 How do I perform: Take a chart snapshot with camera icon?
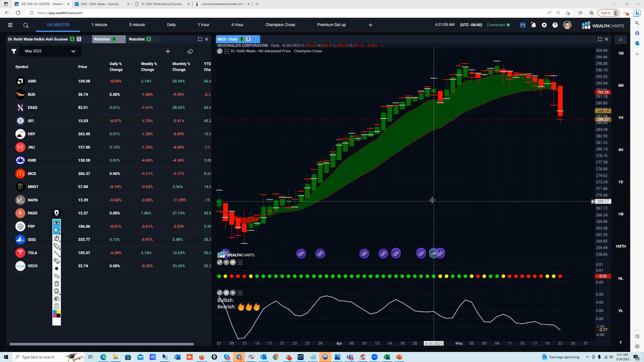56,298
